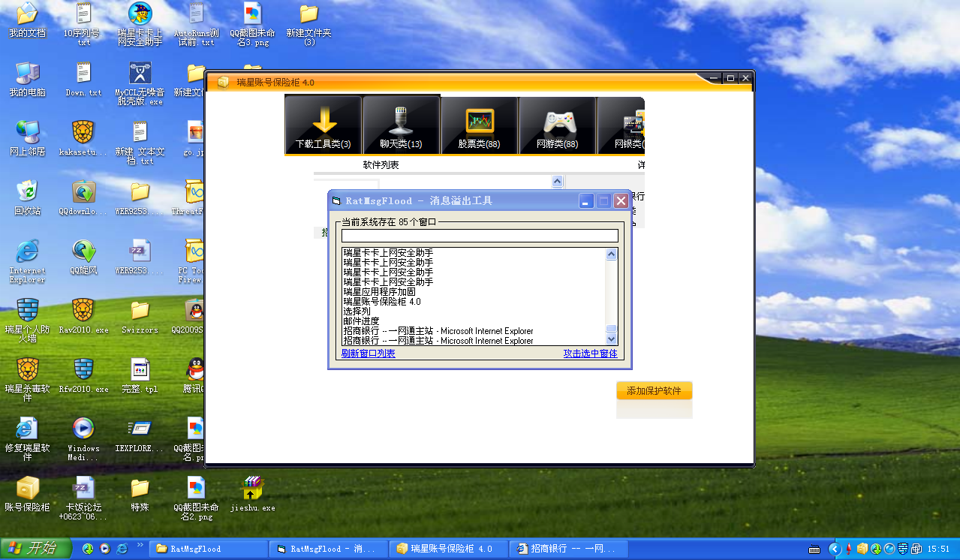
Task: Switch to the 聊天类(13) category tab
Action: click(x=401, y=125)
